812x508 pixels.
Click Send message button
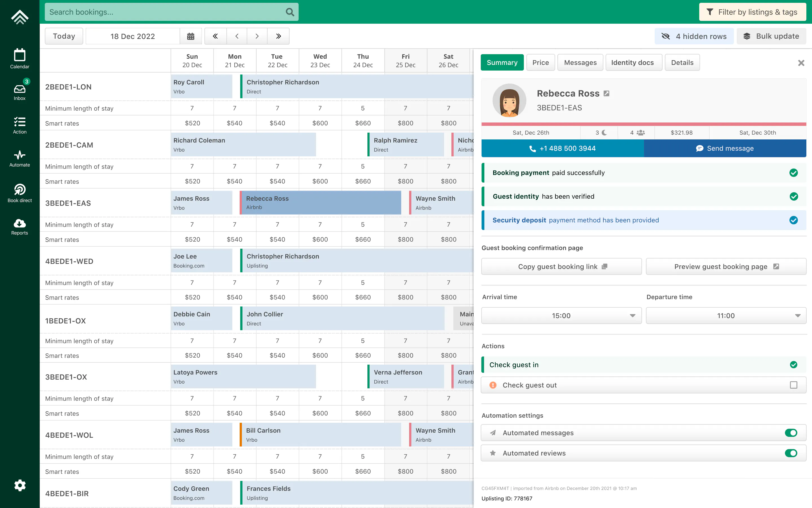(x=725, y=148)
